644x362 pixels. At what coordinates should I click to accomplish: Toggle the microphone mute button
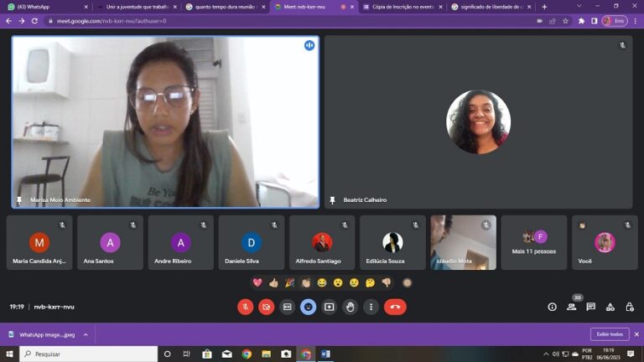[x=245, y=307]
